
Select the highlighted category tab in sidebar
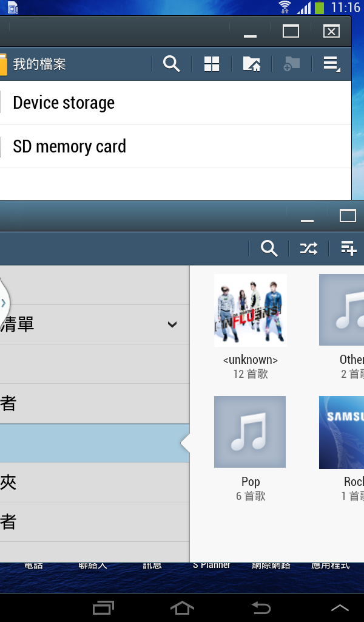[95, 443]
